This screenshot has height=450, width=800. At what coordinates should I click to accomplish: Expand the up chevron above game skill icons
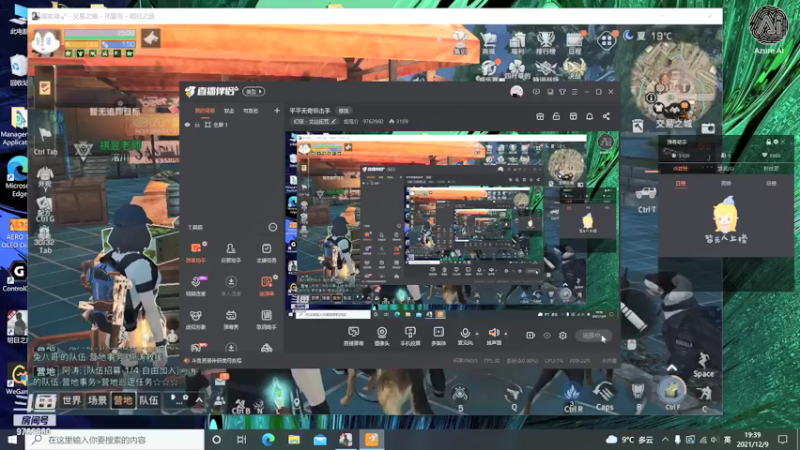[x=672, y=368]
